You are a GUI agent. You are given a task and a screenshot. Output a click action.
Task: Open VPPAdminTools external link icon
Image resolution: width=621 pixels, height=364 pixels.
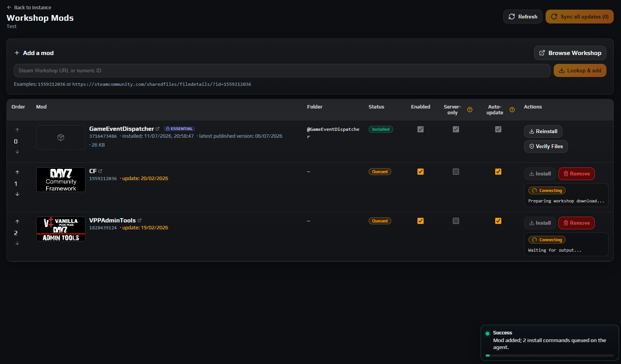[139, 220]
